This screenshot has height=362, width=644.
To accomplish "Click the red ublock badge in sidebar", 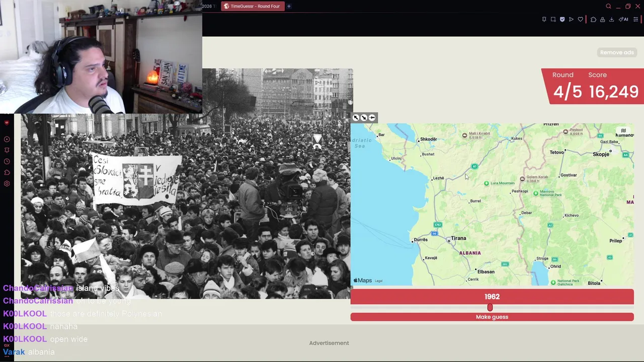I will pos(7,122).
